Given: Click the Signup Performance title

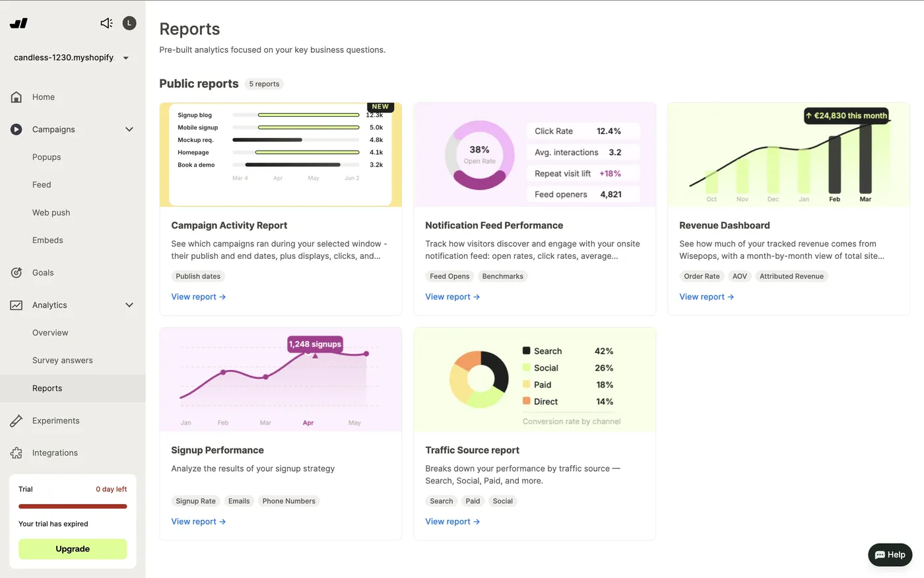Looking at the screenshot, I should pyautogui.click(x=217, y=451).
